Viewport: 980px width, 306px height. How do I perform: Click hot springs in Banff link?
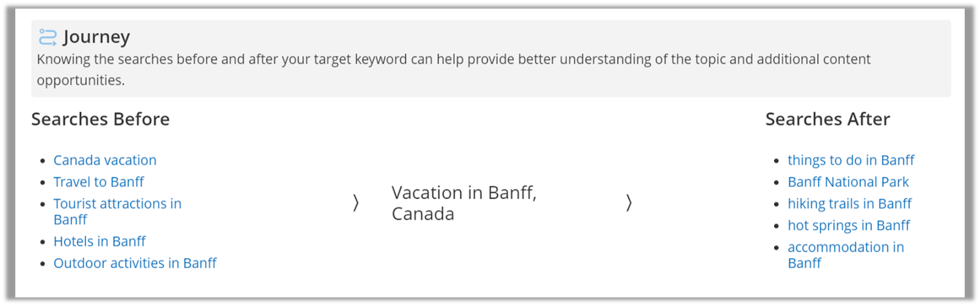tap(848, 226)
